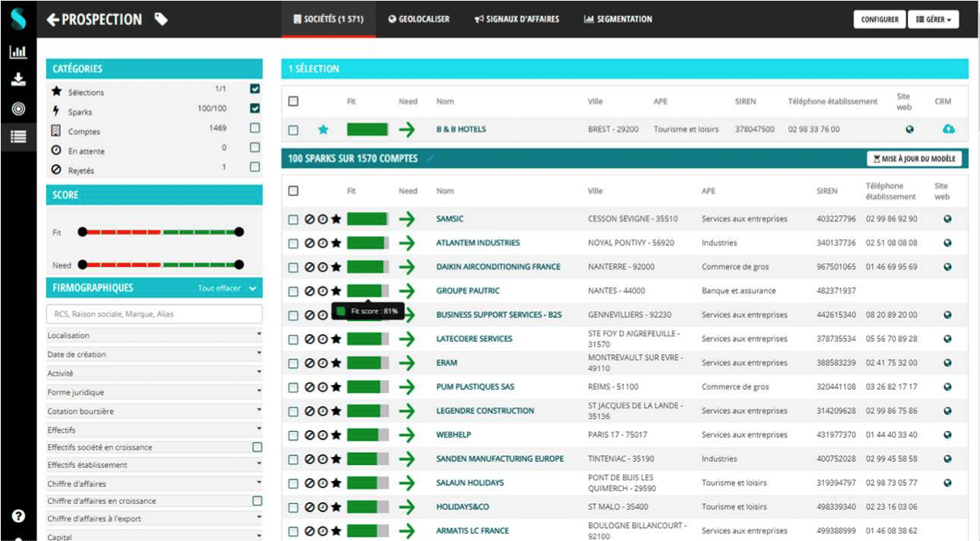
Task: Click the green Need arrow for B & B HOTELS
Action: pos(406,129)
